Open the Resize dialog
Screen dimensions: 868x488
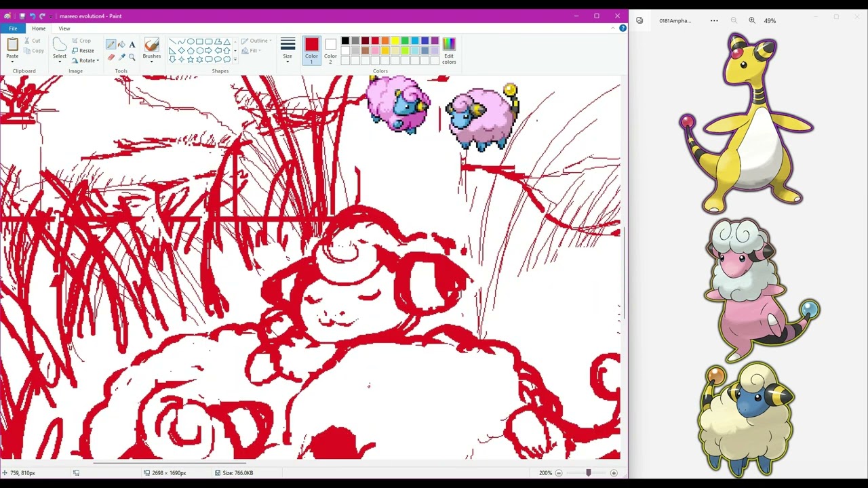click(83, 51)
